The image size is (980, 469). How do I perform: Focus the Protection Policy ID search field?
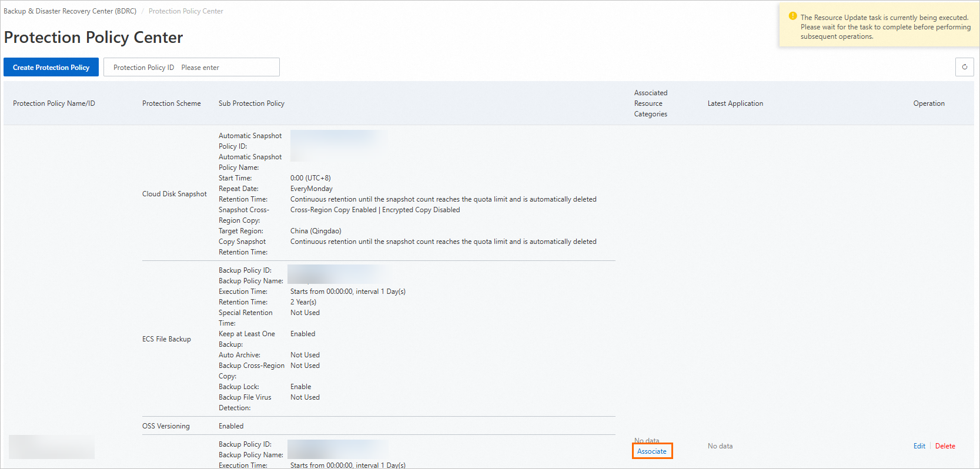tap(192, 67)
